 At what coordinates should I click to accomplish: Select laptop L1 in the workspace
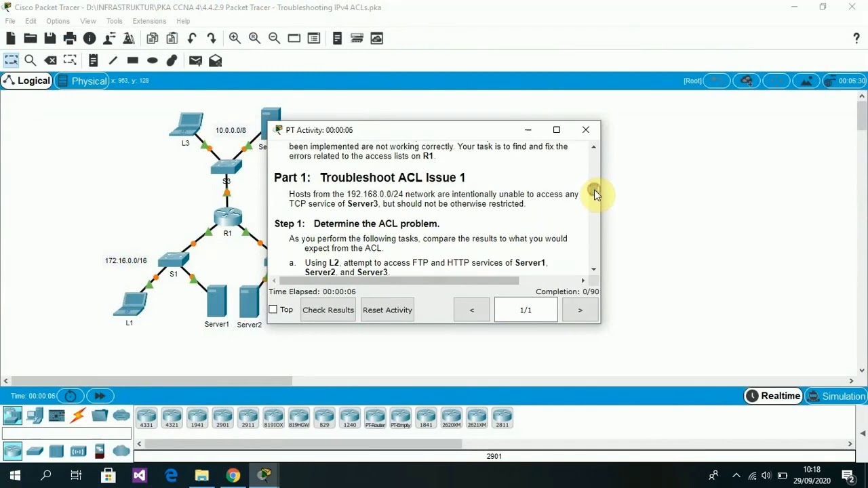131,304
